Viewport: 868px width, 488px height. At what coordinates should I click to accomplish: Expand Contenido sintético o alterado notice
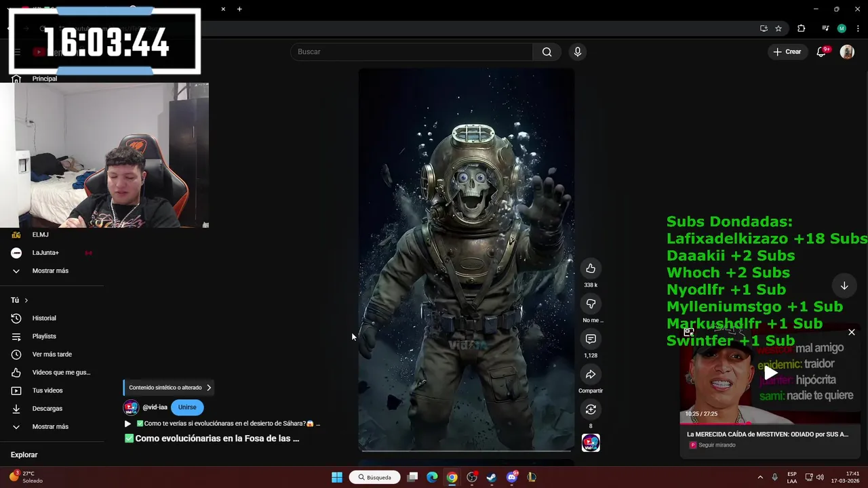click(x=170, y=388)
